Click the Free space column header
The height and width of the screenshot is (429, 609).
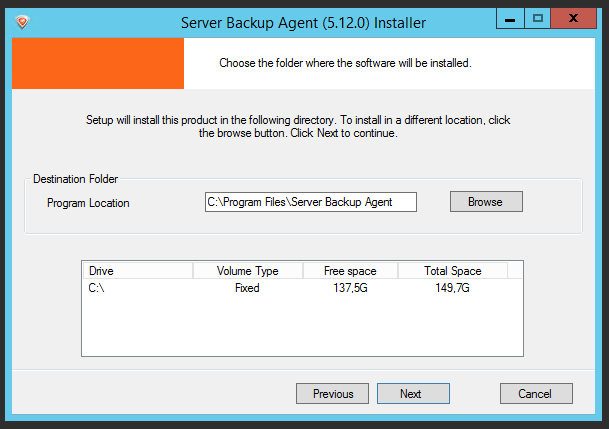(350, 271)
